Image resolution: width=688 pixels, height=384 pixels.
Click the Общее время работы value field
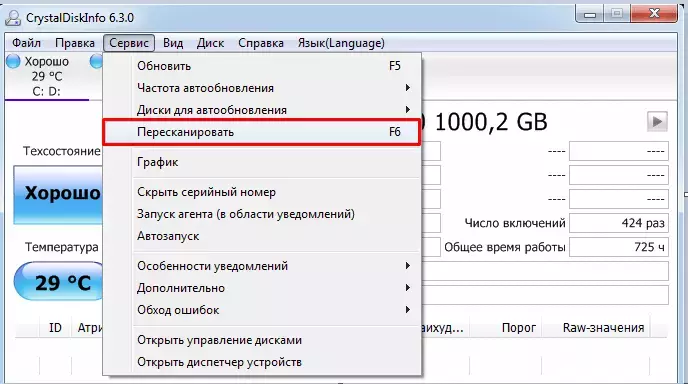click(619, 248)
